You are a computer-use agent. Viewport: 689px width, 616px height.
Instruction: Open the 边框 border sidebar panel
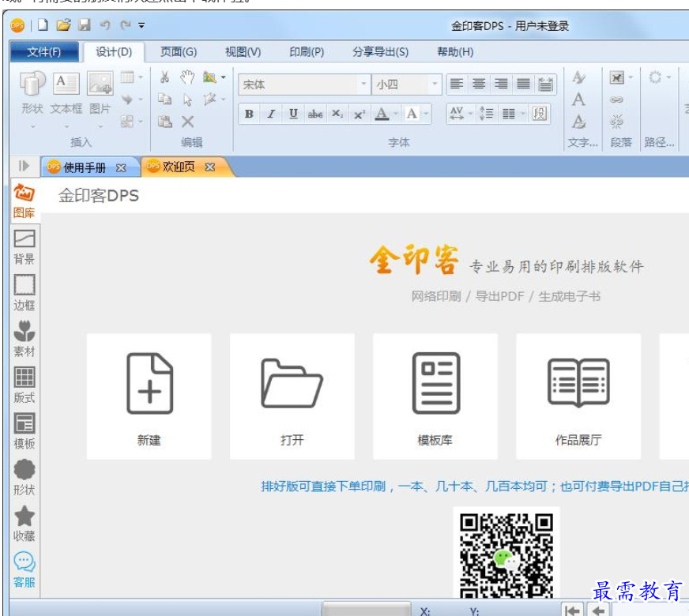point(24,293)
